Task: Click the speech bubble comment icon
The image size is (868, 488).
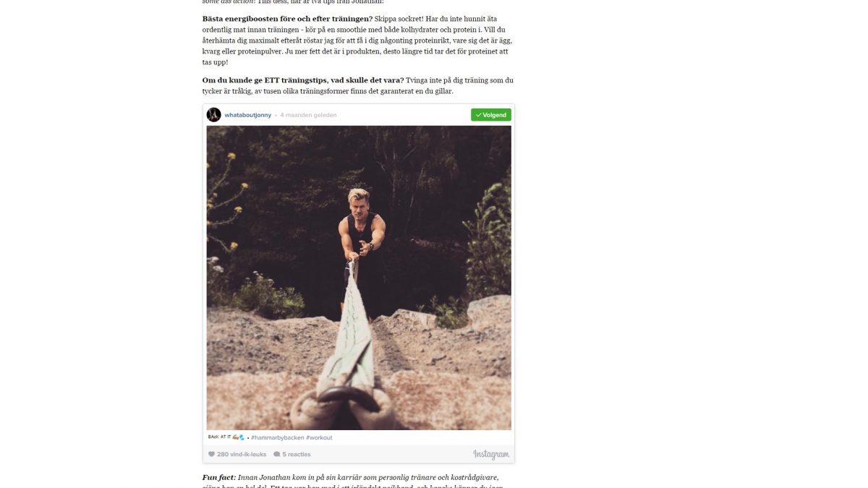Action: click(x=277, y=454)
